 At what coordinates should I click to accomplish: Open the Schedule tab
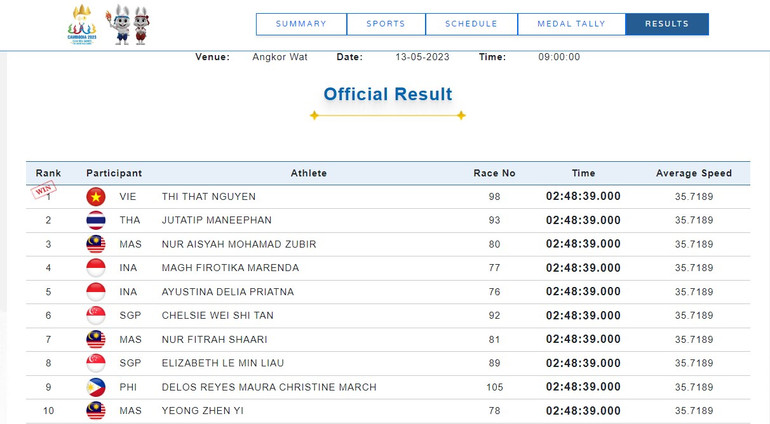[x=469, y=24]
